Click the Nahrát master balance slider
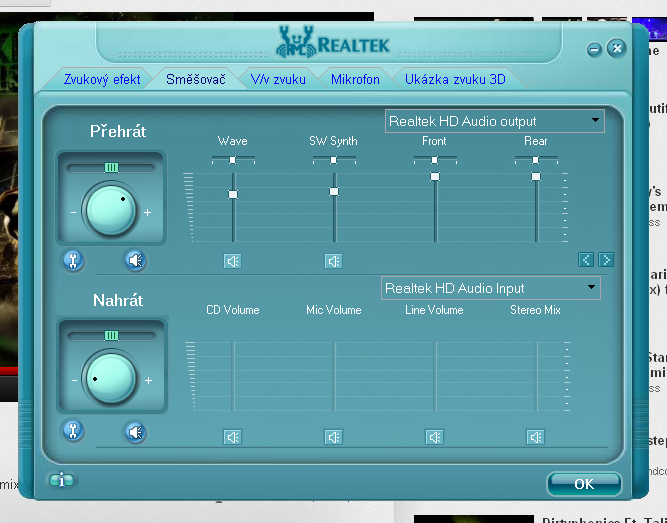The image size is (667, 523). coord(111,336)
